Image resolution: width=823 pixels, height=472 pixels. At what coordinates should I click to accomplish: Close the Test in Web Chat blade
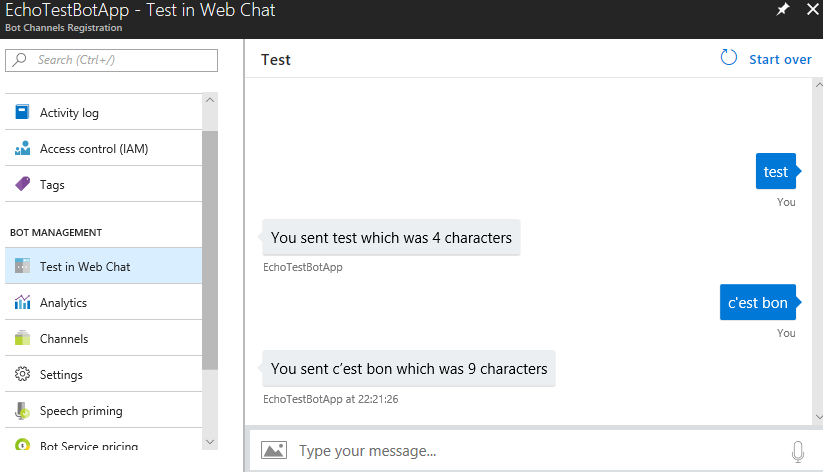tap(813, 9)
